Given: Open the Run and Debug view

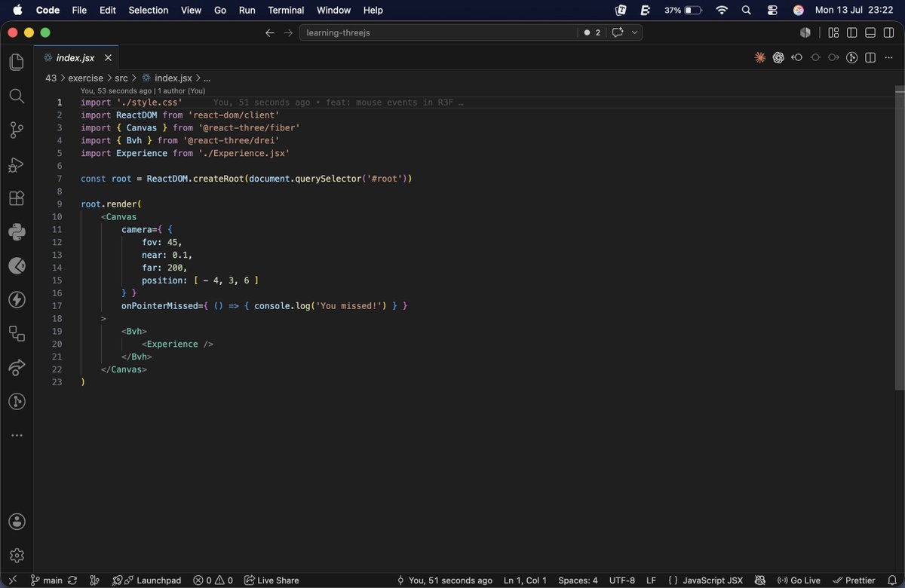Looking at the screenshot, I should tap(17, 164).
